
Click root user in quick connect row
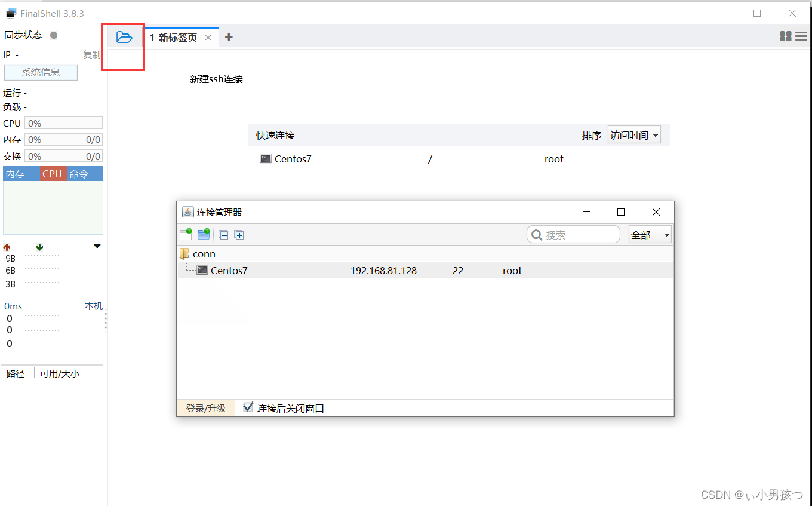point(554,159)
